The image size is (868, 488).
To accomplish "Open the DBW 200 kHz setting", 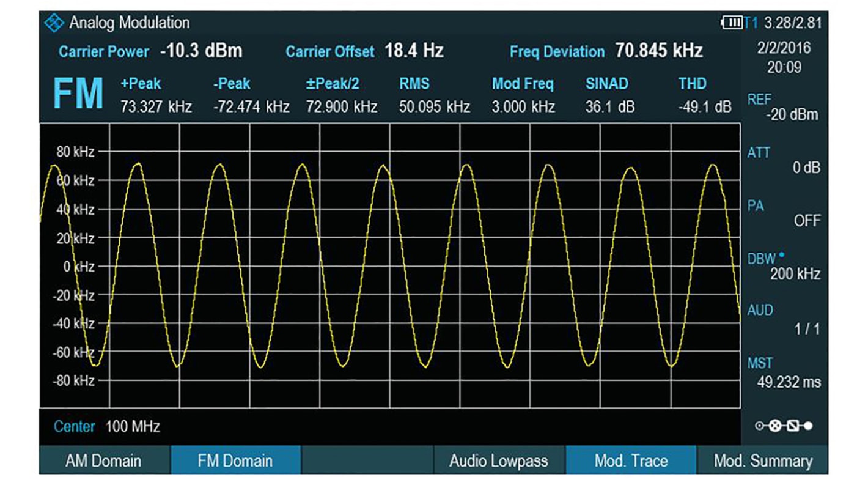I will coord(783,266).
